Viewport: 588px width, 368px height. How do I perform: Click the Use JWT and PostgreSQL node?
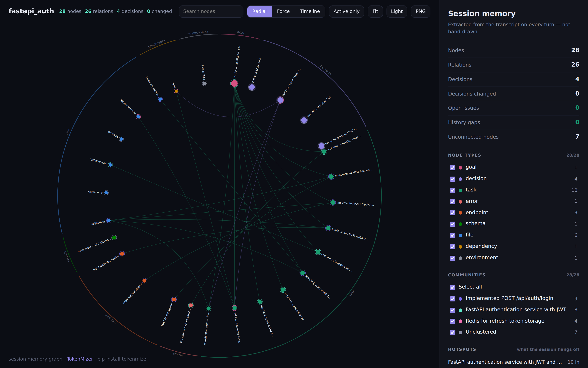click(304, 120)
